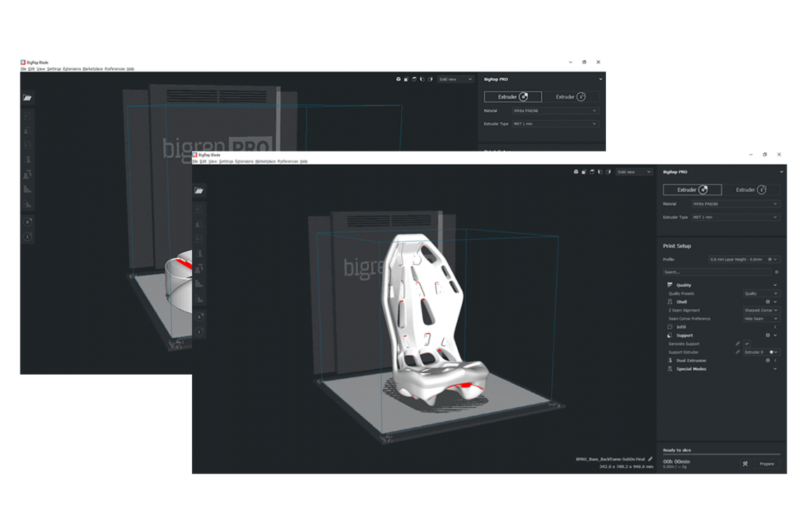Click info icon on Dual Extrusion row

767,361
